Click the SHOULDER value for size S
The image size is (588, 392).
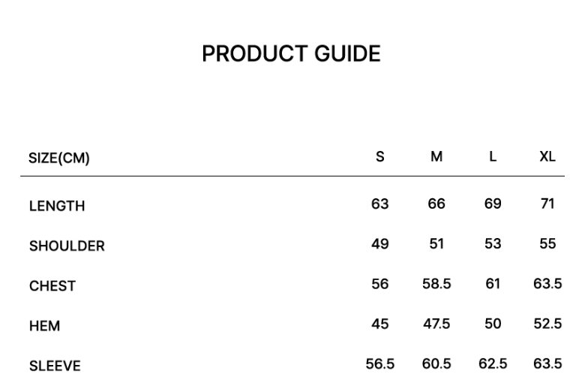380,244
